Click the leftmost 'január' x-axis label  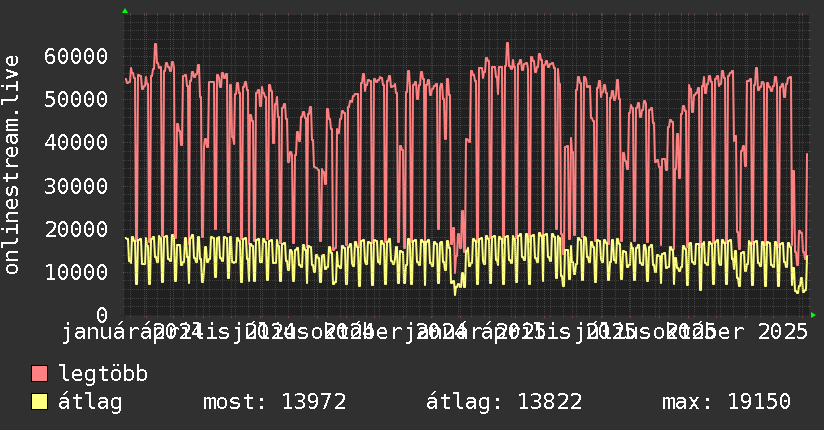(100, 331)
